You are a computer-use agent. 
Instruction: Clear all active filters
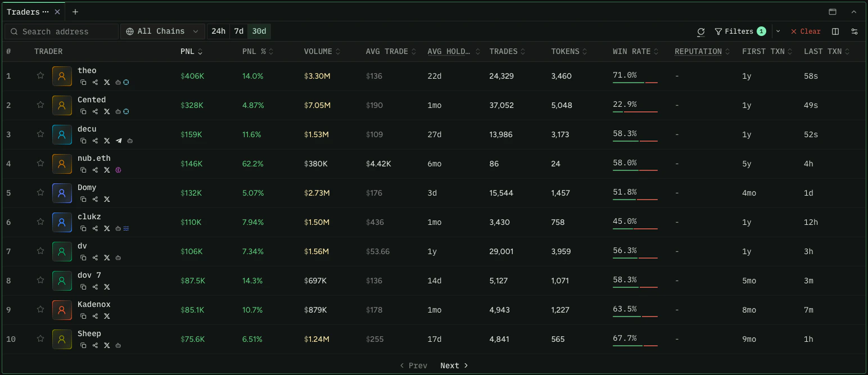tap(806, 31)
